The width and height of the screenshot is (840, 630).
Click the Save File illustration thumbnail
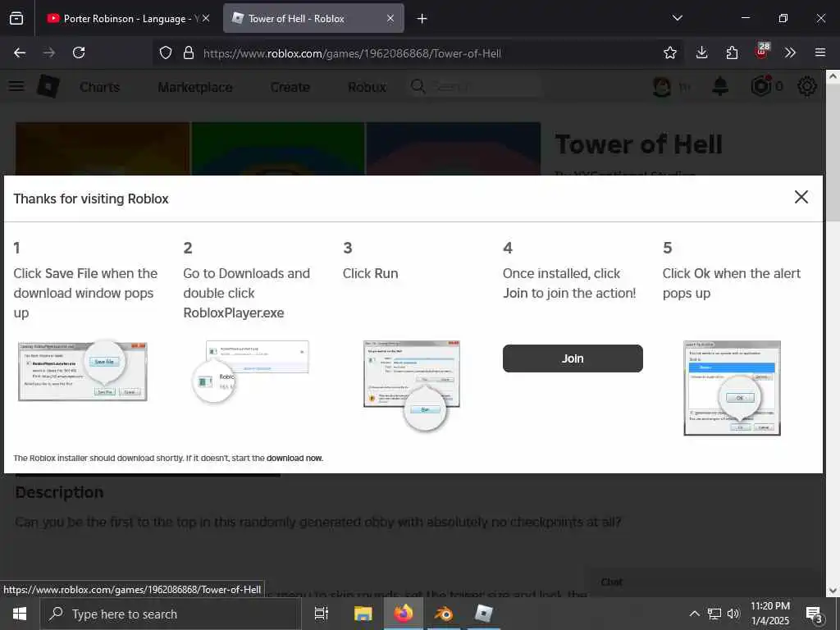(83, 371)
